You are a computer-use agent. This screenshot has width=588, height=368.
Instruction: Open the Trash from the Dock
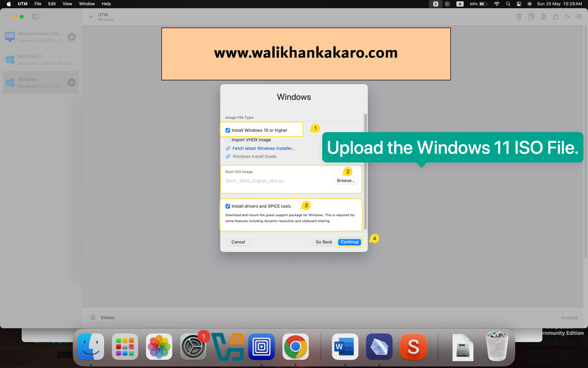pyautogui.click(x=497, y=346)
